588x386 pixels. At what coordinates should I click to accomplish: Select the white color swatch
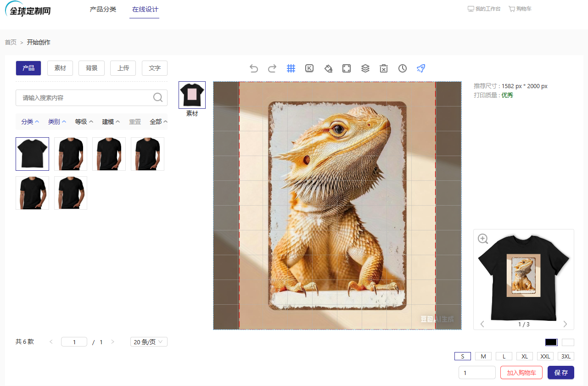point(568,342)
